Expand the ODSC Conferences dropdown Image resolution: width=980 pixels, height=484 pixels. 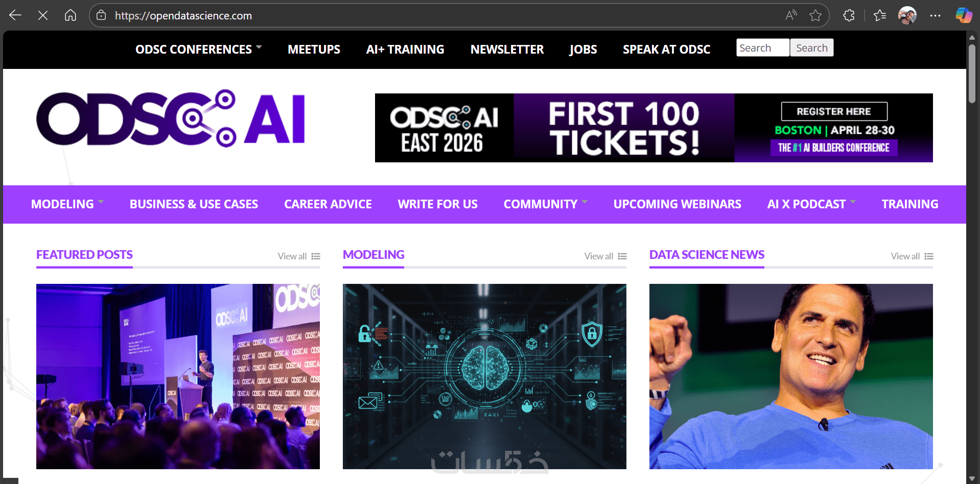pyautogui.click(x=198, y=50)
